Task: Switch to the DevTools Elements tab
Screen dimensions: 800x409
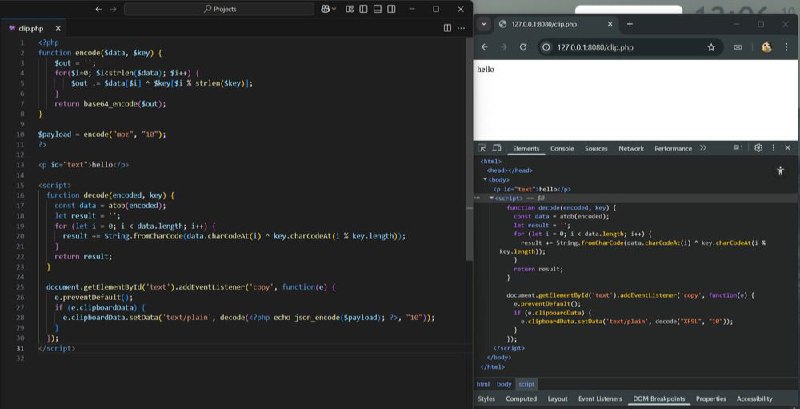Action: [526, 148]
